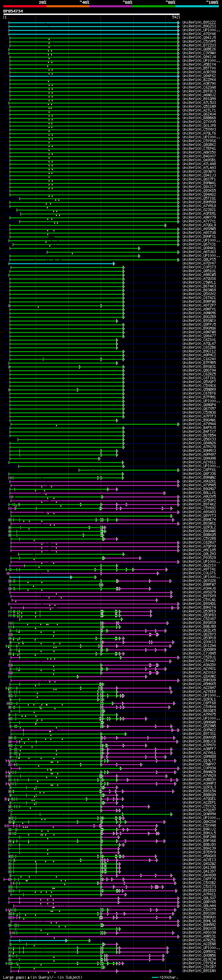Click the white query sequence bar
Screen dimensions: 222x980
pos(92,15)
